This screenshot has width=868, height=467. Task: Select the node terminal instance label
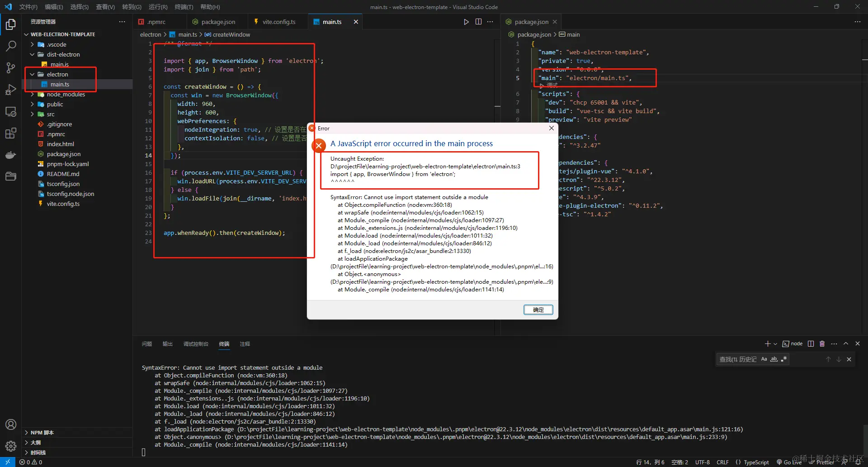click(793, 344)
